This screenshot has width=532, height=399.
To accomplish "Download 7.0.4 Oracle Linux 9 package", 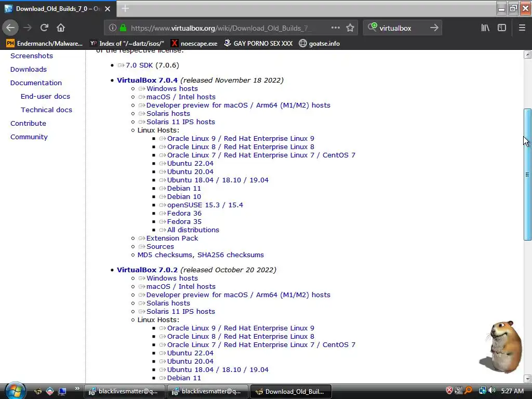I will 241,138.
